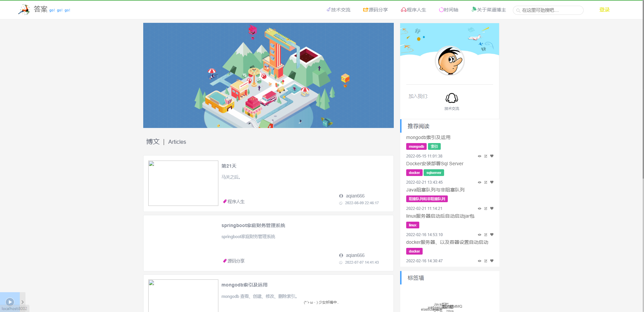Click the 源码分享 category tag on the springboot card
Viewport: 644px width, 312px height.
pos(234,261)
